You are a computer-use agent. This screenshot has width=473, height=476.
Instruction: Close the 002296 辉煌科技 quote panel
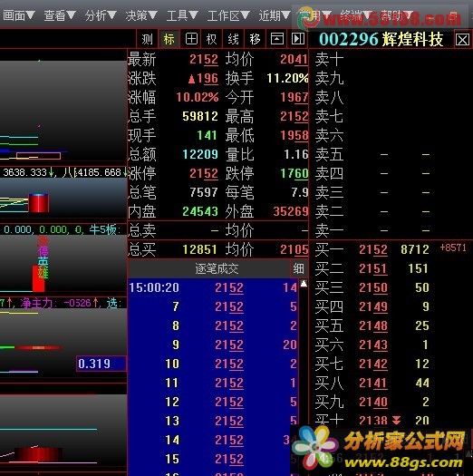462,40
